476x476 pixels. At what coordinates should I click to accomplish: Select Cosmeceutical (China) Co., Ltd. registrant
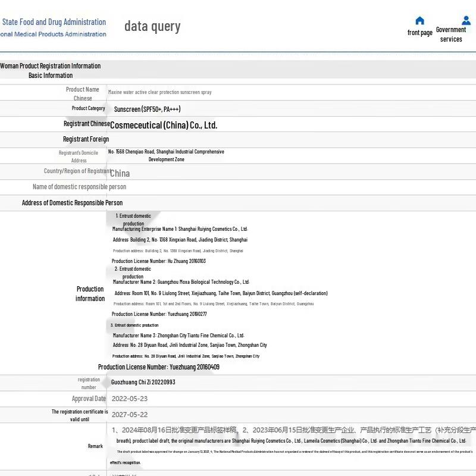(x=164, y=125)
